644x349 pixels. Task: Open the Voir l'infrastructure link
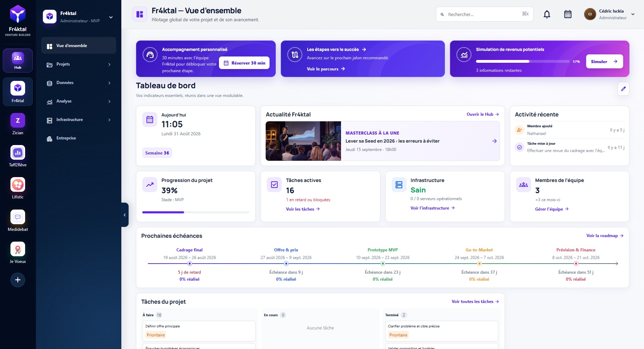[433, 208]
